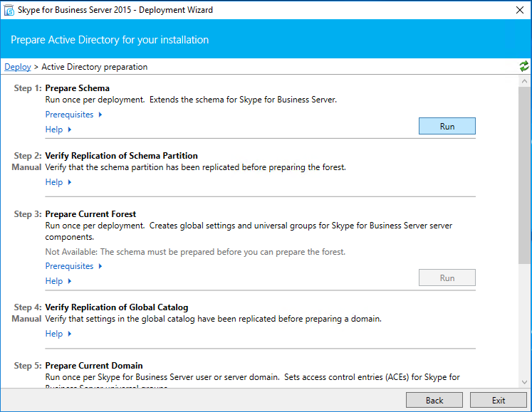Select the Verify Replication of Global Catalog heading
This screenshot has height=412, width=532.
pyautogui.click(x=116, y=307)
